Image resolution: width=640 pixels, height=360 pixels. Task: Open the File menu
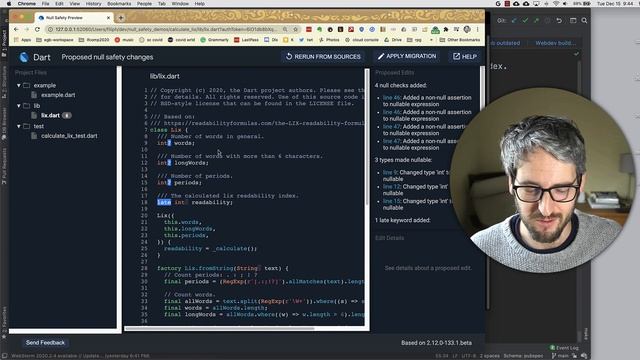click(x=45, y=4)
